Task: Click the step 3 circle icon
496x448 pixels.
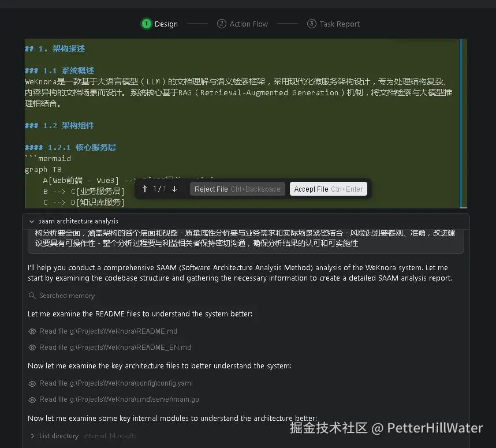Action: point(311,24)
